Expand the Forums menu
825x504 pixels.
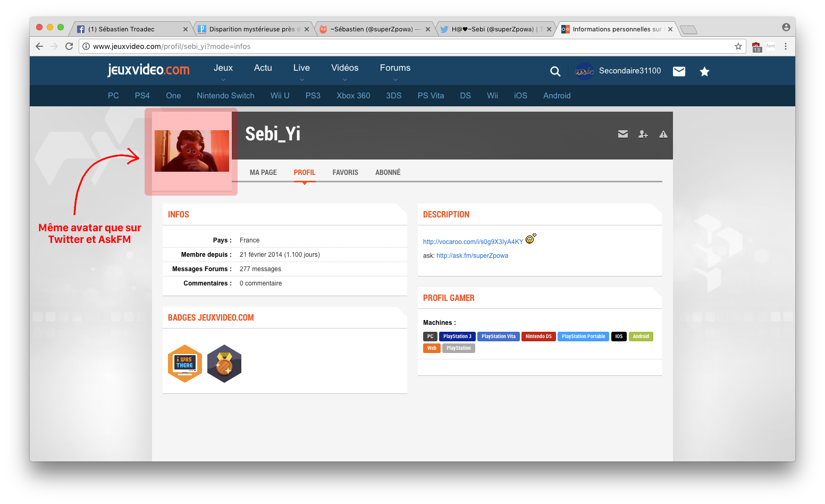(395, 68)
